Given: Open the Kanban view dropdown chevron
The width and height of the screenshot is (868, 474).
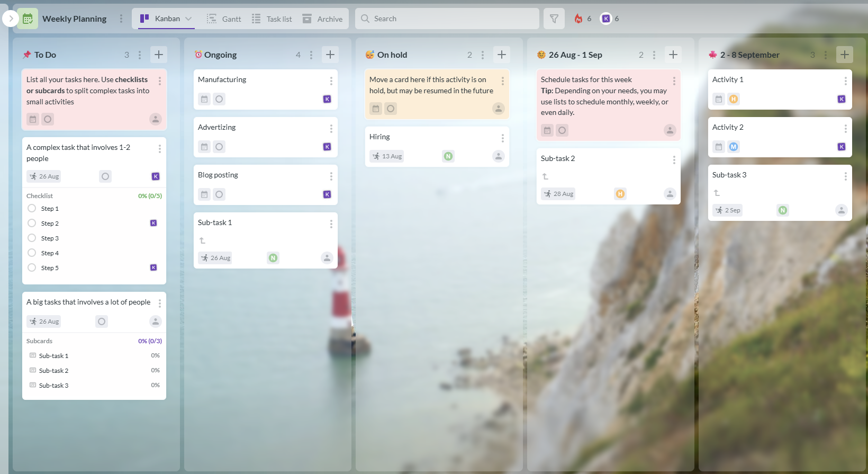Looking at the screenshot, I should 188,19.
